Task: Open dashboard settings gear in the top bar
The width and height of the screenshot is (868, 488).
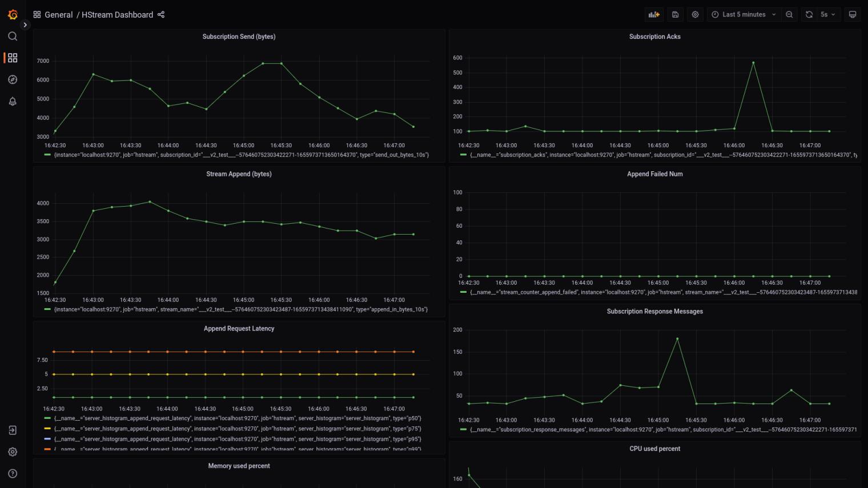Action: [695, 15]
